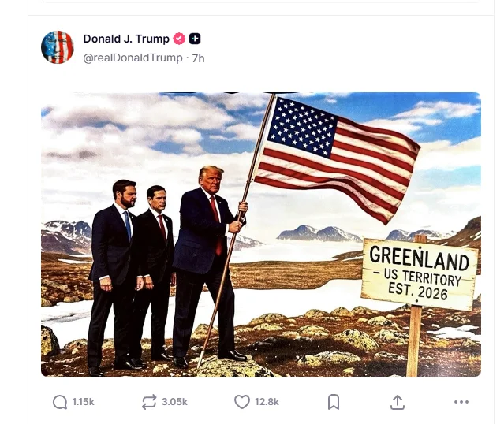Image resolution: width=504 pixels, height=424 pixels.
Task: Open the reply comment bubble icon
Action: click(x=60, y=402)
